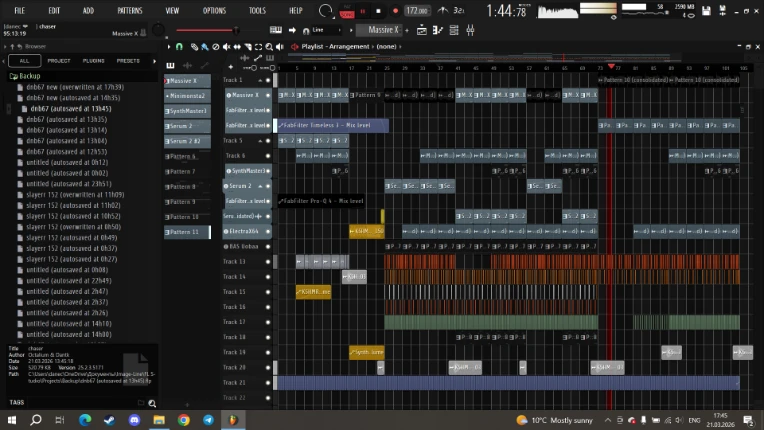
Task: Mute the Massive X track
Action: pos(267,95)
